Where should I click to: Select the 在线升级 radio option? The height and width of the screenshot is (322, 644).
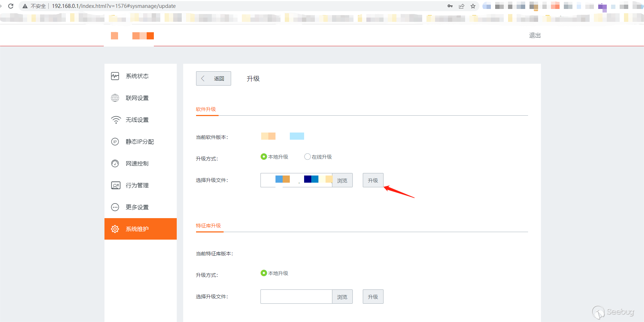(x=307, y=157)
